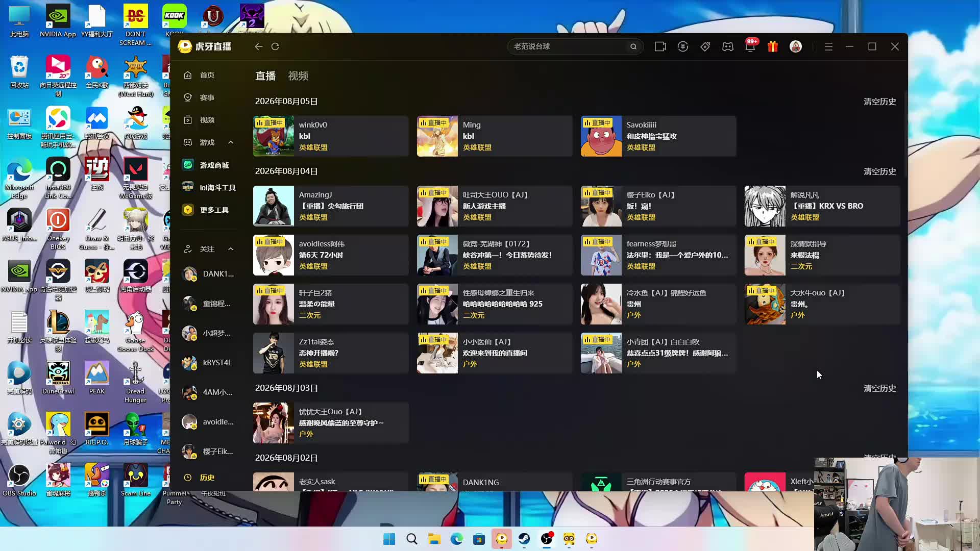Open 深情默指导 stream thumbnail
980x551 pixels.
pos(765,255)
